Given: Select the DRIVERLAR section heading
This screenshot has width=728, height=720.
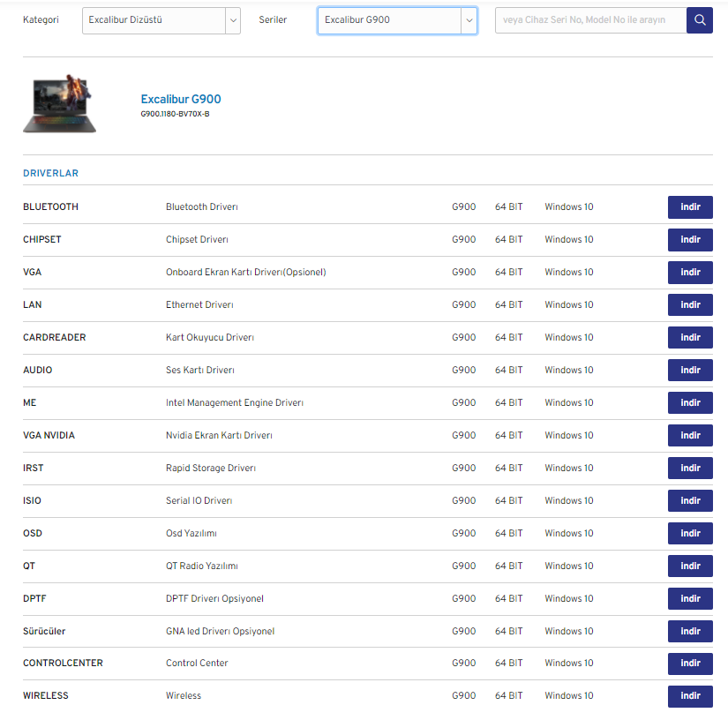Looking at the screenshot, I should [x=50, y=173].
